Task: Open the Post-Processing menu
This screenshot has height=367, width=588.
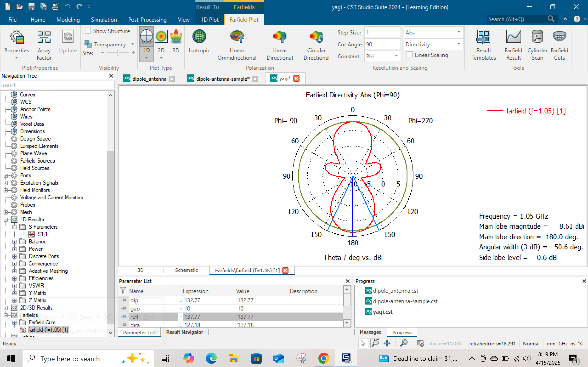Action: (x=147, y=20)
